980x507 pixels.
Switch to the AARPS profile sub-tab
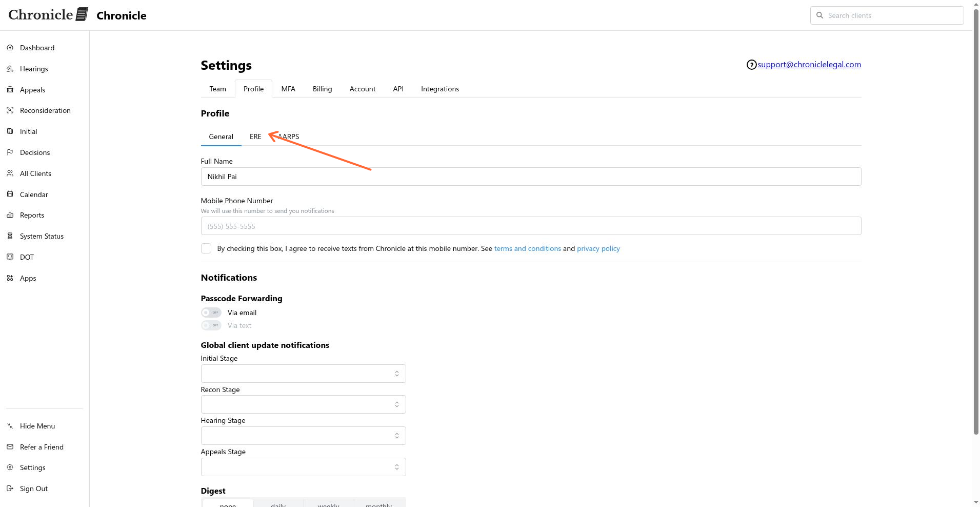pyautogui.click(x=288, y=136)
